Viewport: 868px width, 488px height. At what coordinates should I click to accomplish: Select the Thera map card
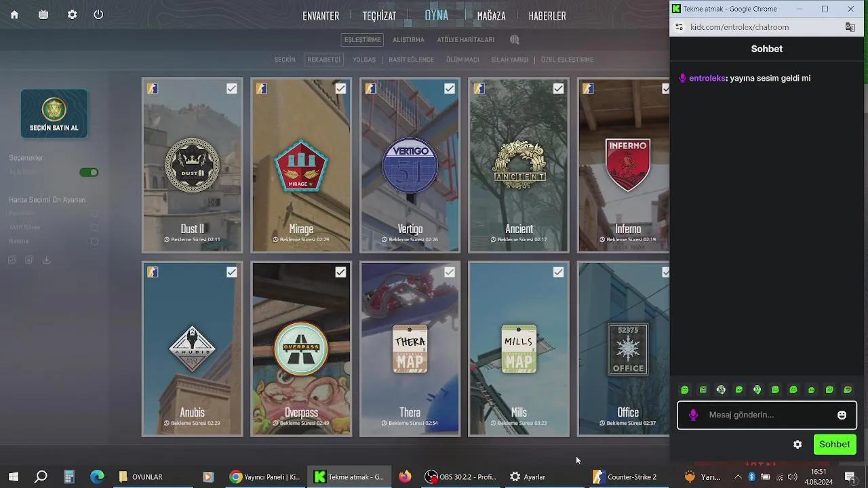pos(410,349)
